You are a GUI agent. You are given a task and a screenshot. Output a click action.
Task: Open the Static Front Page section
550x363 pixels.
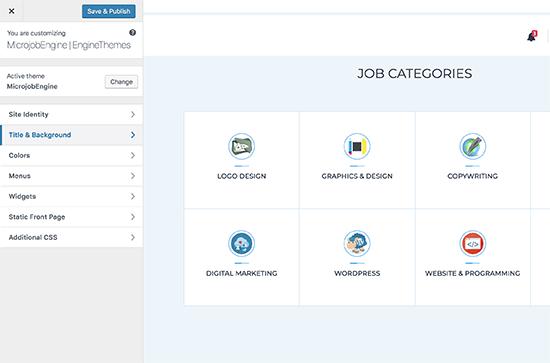tap(72, 217)
